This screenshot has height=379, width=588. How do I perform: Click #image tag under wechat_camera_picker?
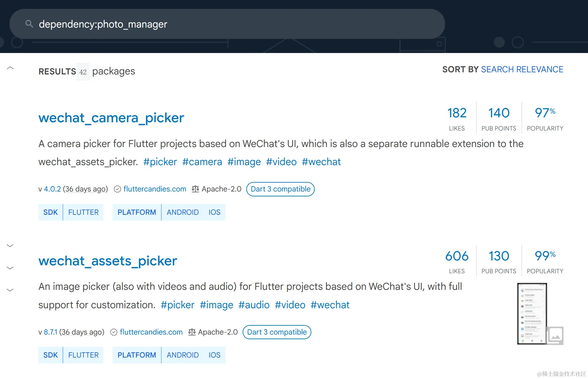[244, 162]
